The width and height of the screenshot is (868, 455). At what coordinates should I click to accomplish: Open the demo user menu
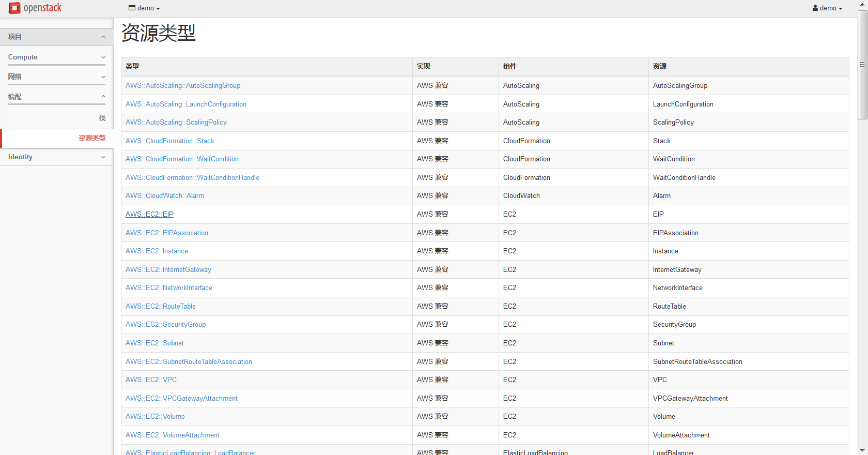coord(827,8)
